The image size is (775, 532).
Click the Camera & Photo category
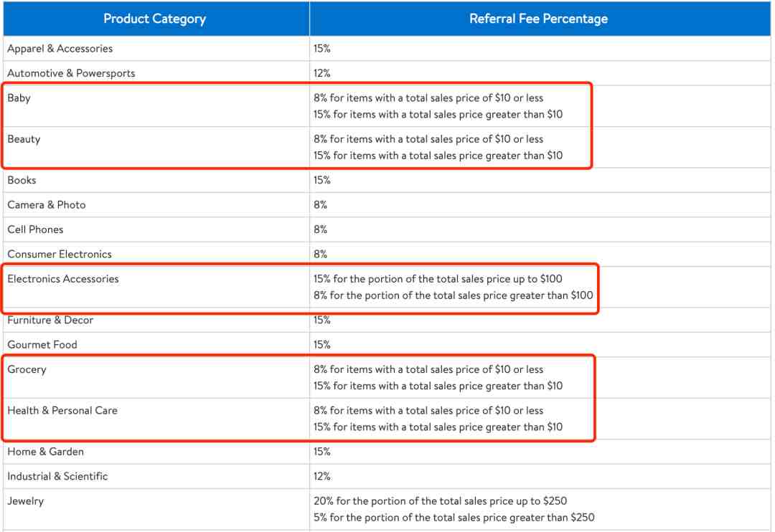(x=47, y=205)
